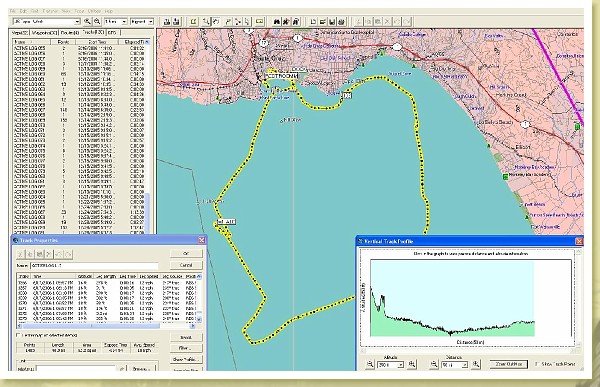600x387 pixels.
Task: Click the Altitude zoom-in magnifier in profile window
Action: (412, 364)
